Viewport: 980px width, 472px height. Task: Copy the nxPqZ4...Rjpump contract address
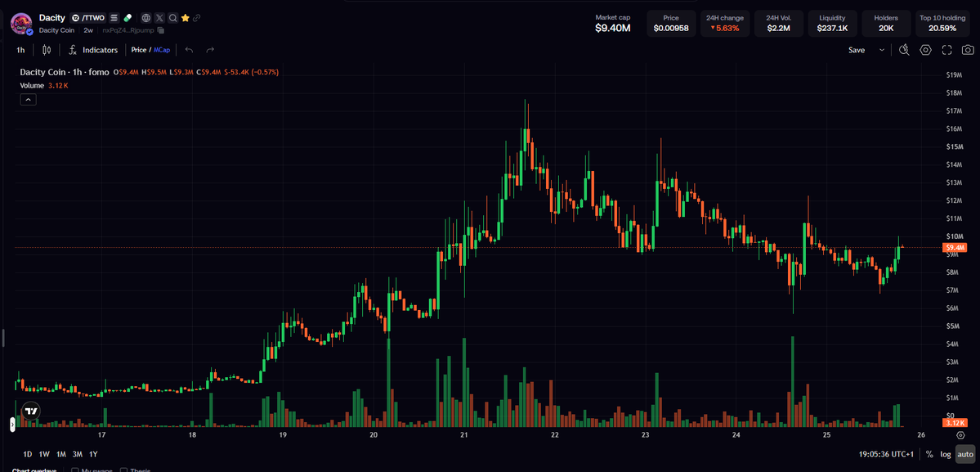(x=161, y=30)
